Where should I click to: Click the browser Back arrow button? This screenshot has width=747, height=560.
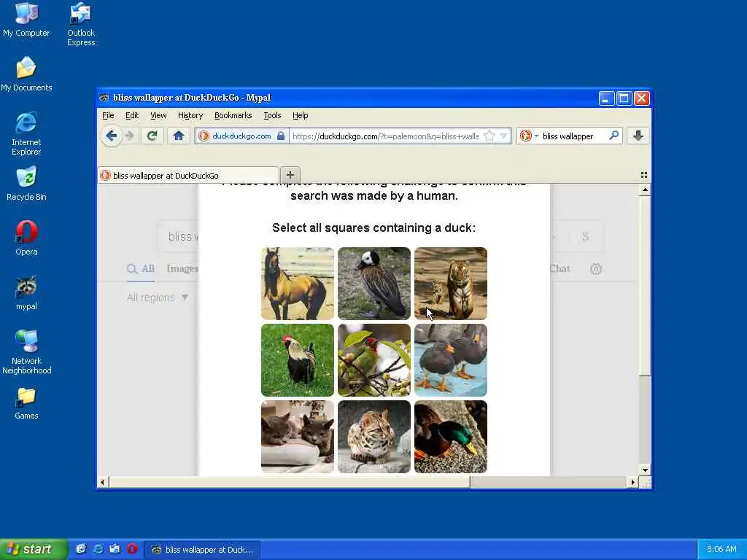coord(112,136)
